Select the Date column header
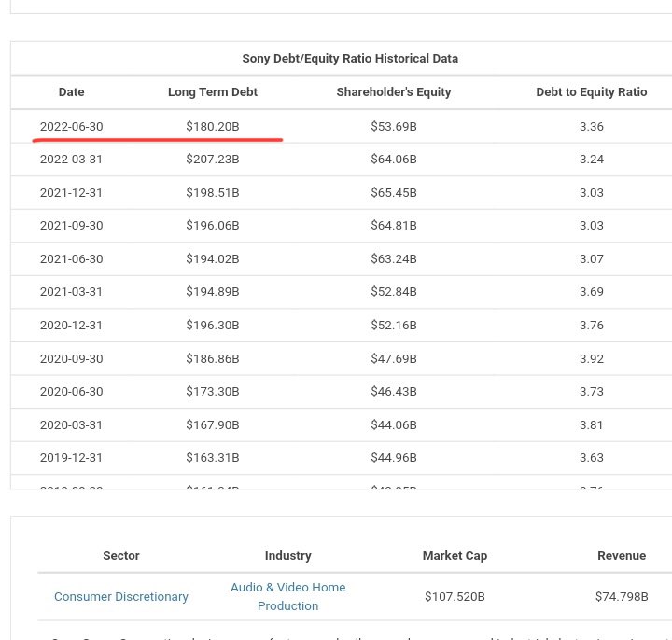The height and width of the screenshot is (640, 672). [x=71, y=92]
